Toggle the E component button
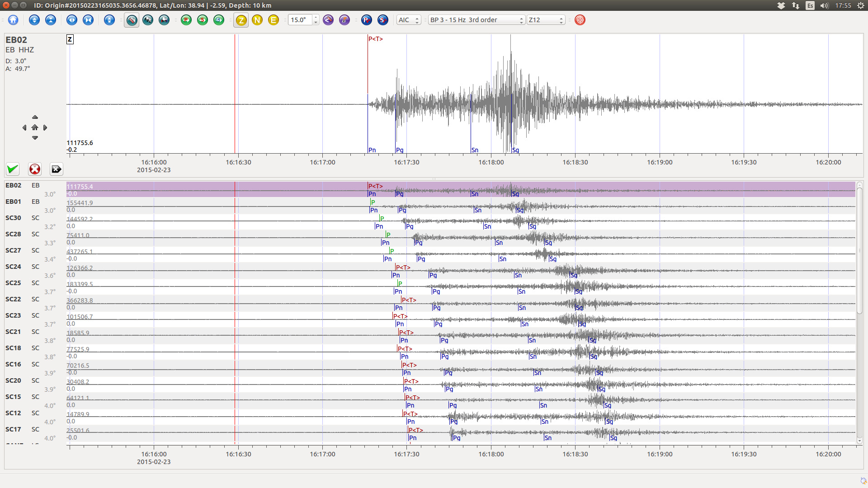This screenshot has height=488, width=868. (x=274, y=20)
